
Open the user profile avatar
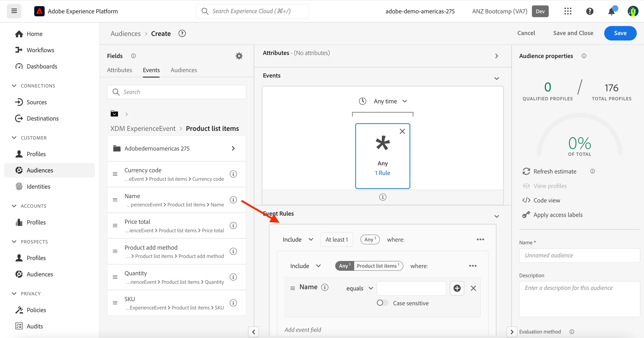coord(633,11)
